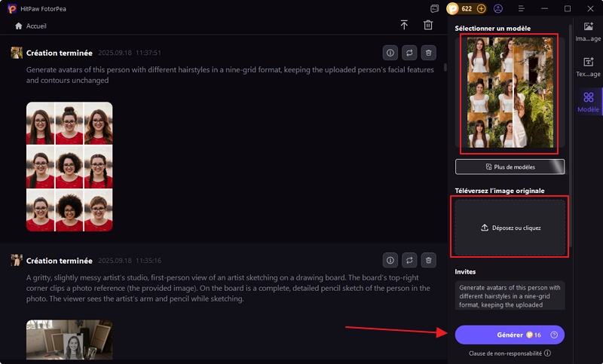The width and height of the screenshot is (603, 364).
Task: Open the feedback message icon in title bar
Action: pyautogui.click(x=434, y=9)
